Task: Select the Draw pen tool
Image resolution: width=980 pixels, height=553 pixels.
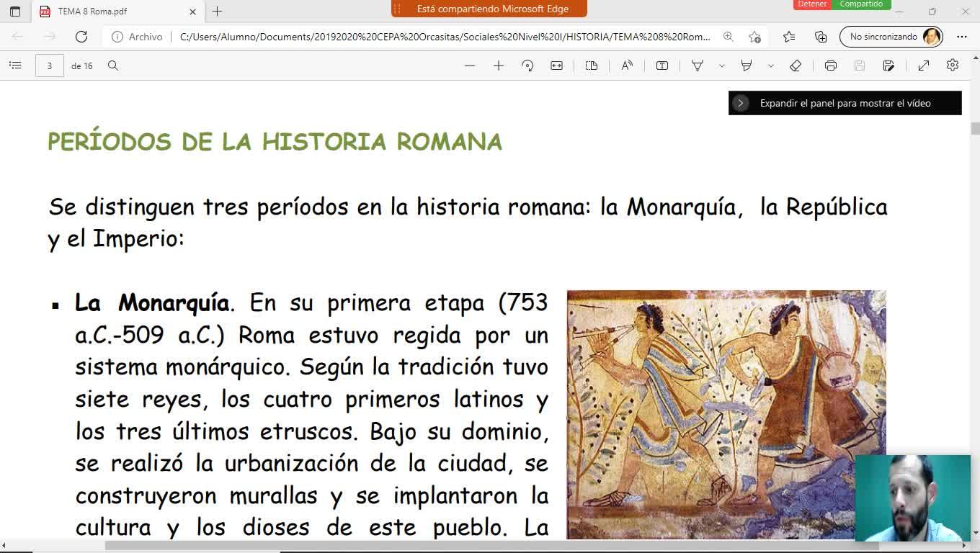Action: [697, 66]
